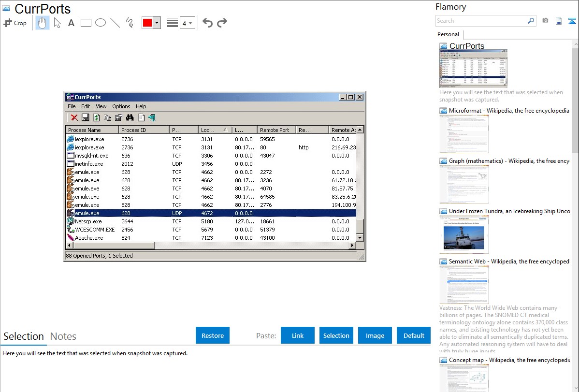Choose the arrow pointer selection tool

[x=57, y=23]
